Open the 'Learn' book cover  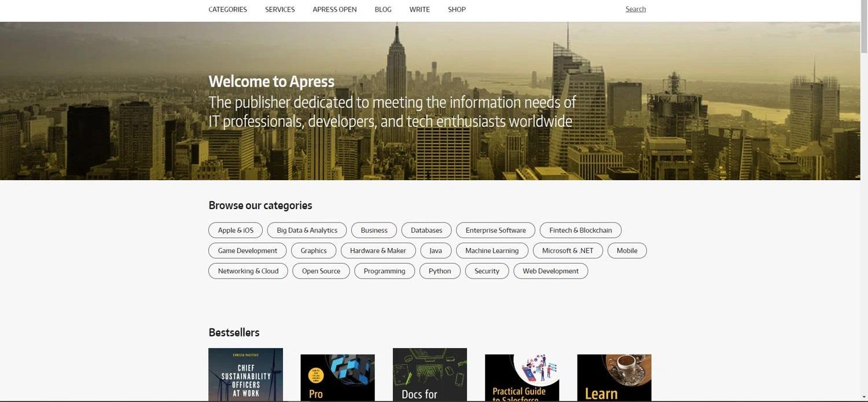tap(614, 378)
